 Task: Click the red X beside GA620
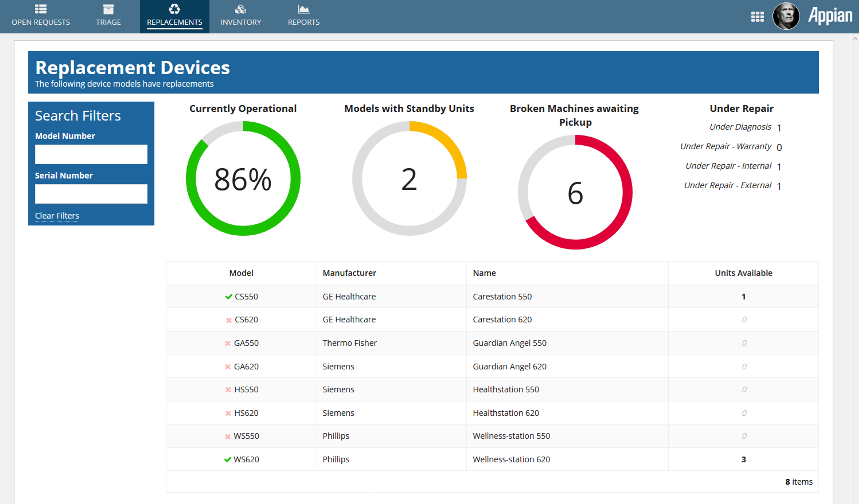click(228, 367)
